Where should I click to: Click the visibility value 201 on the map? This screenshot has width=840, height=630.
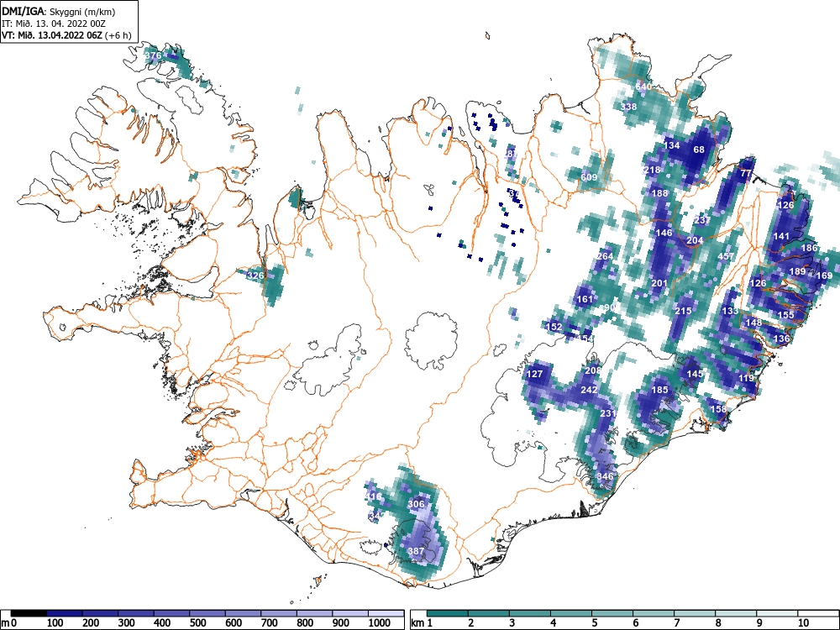coord(659,283)
